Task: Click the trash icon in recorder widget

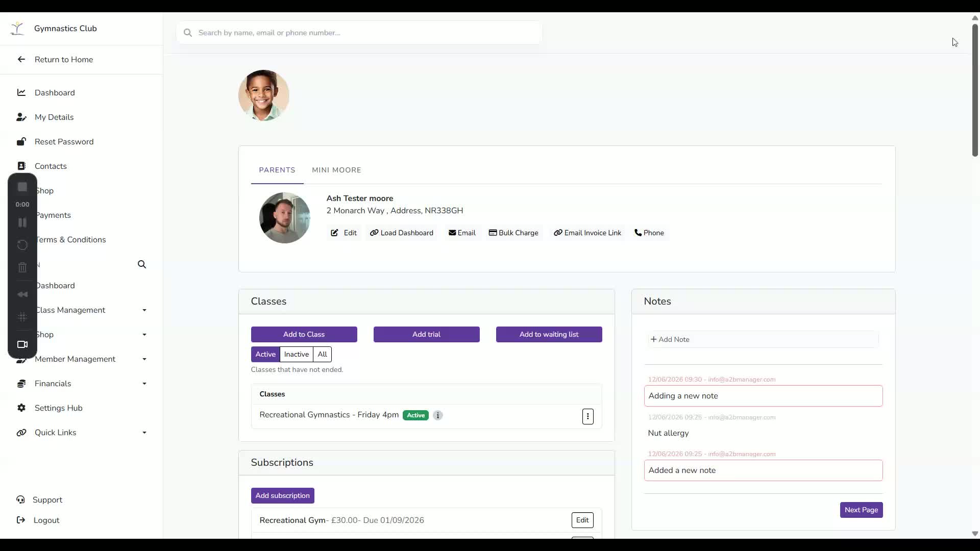Action: click(22, 267)
